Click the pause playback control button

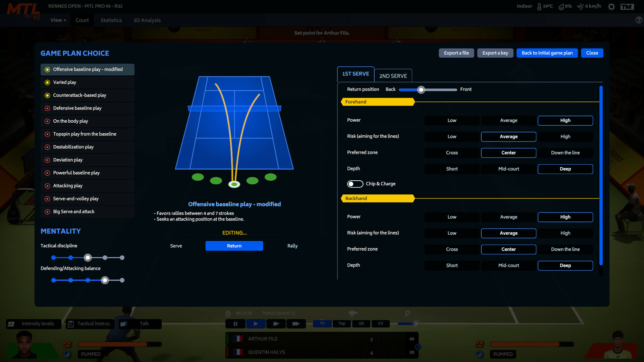235,323
